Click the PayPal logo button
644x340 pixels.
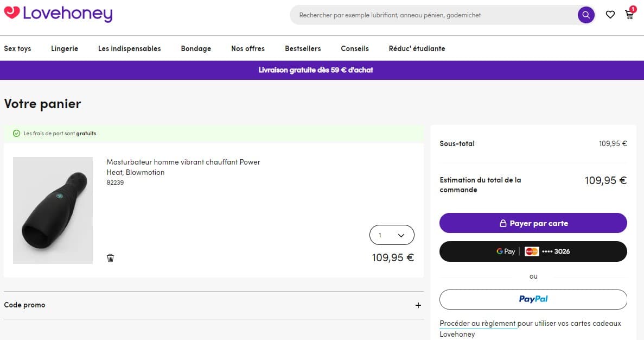(x=533, y=299)
